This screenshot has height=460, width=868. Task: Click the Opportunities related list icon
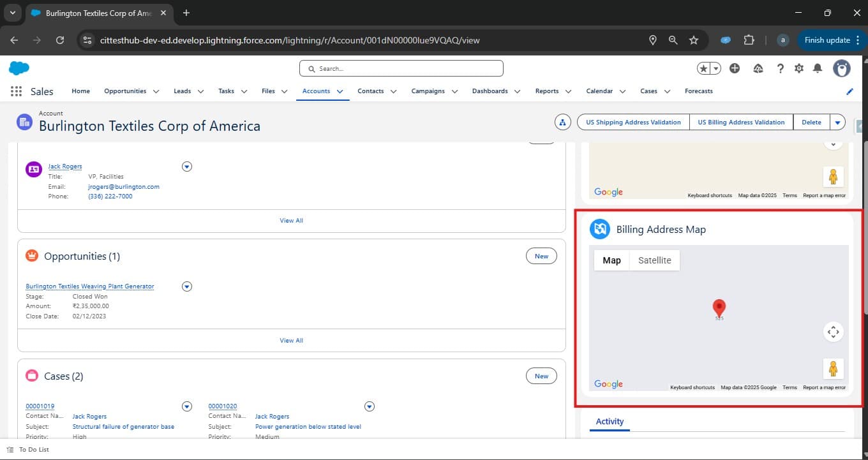pos(32,256)
